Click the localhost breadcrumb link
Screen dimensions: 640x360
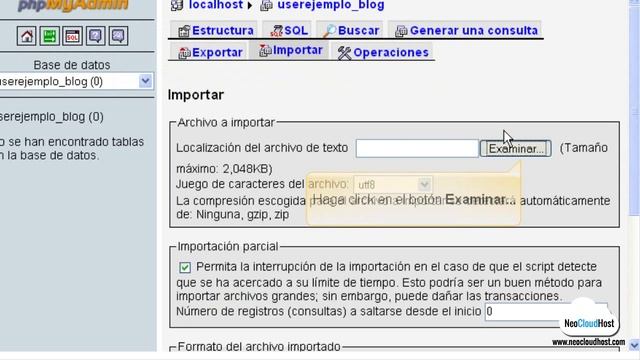pyautogui.click(x=216, y=5)
